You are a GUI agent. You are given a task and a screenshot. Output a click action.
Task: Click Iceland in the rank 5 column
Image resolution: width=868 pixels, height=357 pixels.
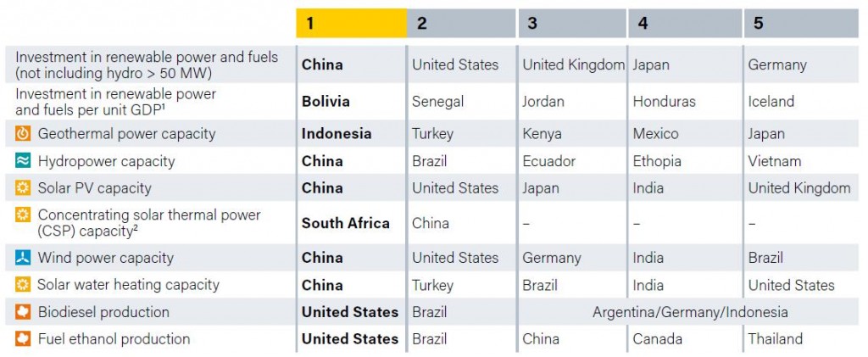pos(771,102)
